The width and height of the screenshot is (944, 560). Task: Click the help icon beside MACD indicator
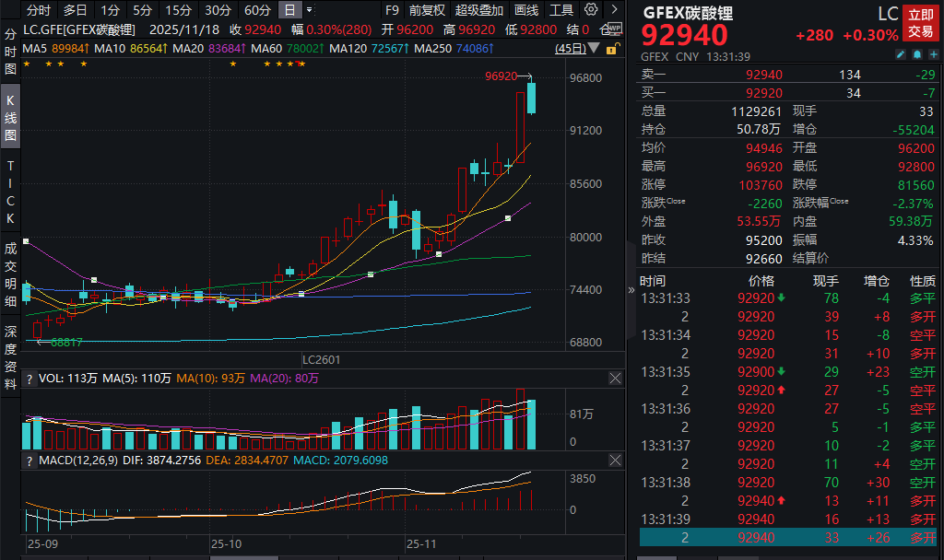pyautogui.click(x=29, y=460)
